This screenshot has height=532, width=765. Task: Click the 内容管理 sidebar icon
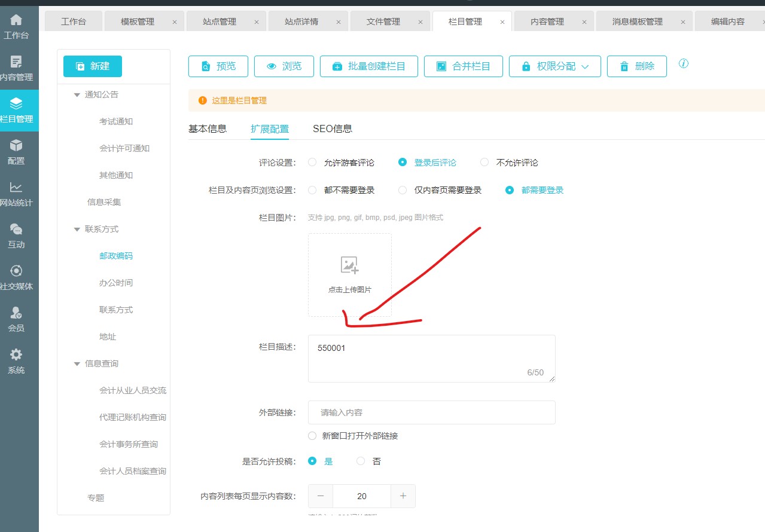[x=16, y=62]
